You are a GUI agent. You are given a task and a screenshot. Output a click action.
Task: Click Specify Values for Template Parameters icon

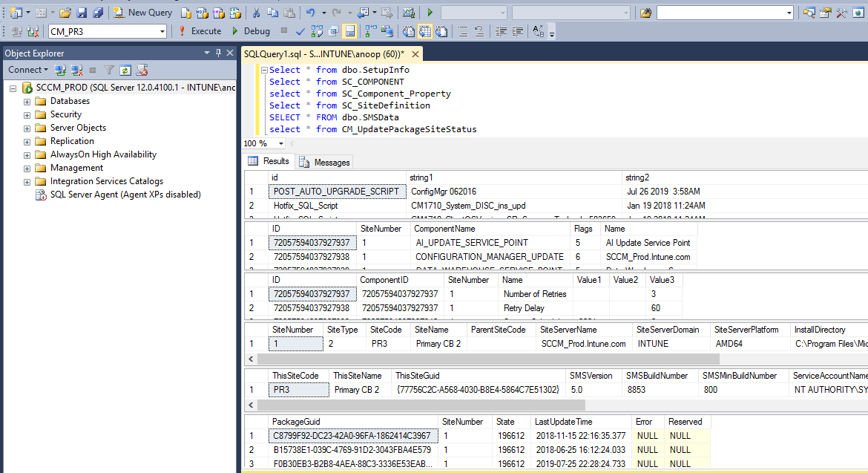[x=538, y=32]
